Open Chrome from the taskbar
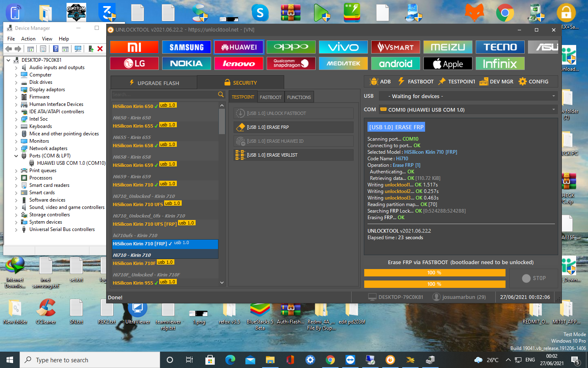Screen dimensions: 588x368 click(330, 360)
